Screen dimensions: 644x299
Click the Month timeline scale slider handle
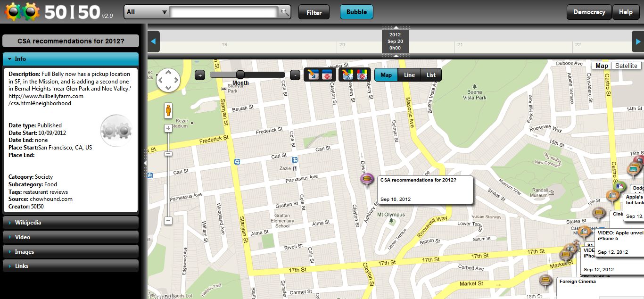pyautogui.click(x=240, y=75)
